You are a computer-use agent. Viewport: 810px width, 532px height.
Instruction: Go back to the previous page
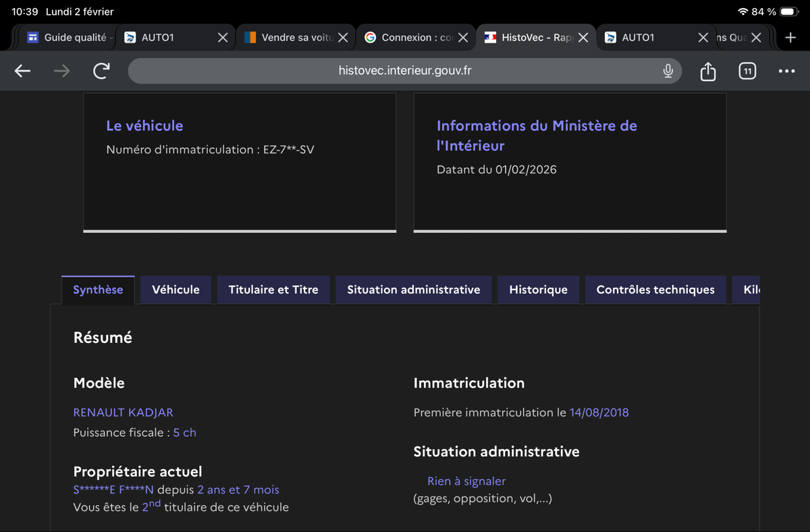(23, 71)
